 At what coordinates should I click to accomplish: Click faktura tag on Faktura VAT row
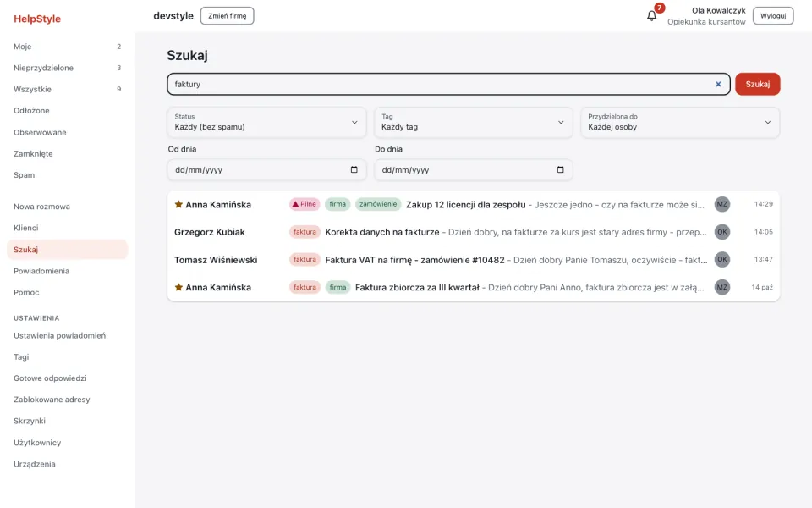304,259
